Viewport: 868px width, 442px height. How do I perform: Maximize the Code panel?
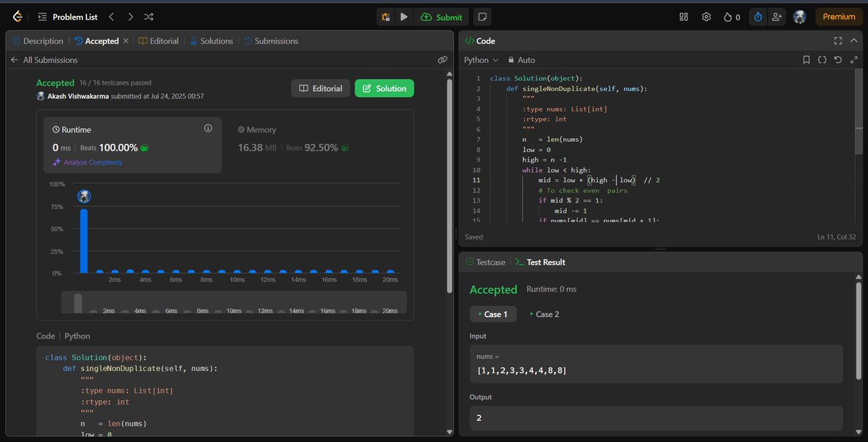point(838,41)
